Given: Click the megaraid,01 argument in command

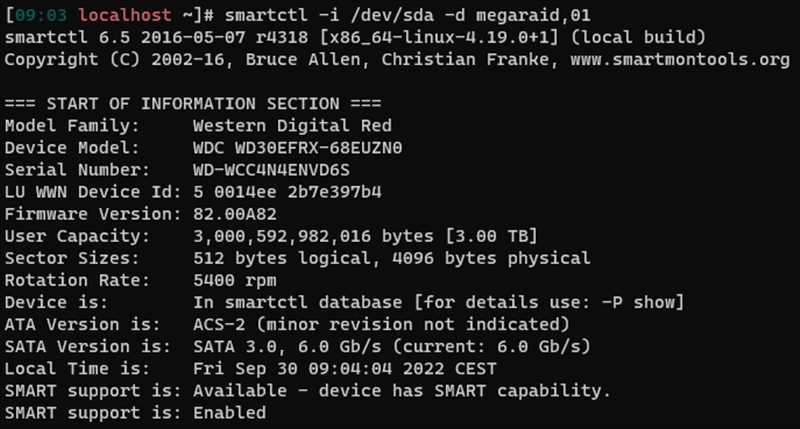Looking at the screenshot, I should [533, 15].
